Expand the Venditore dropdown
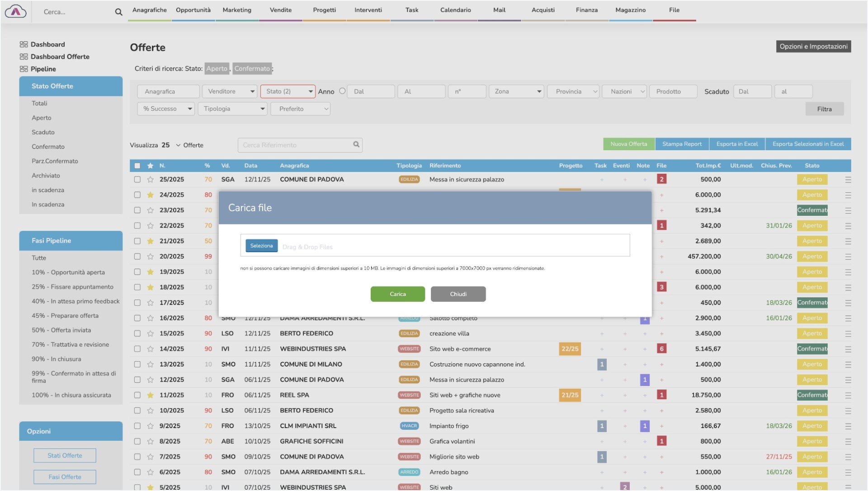The image size is (868, 491). click(x=230, y=91)
